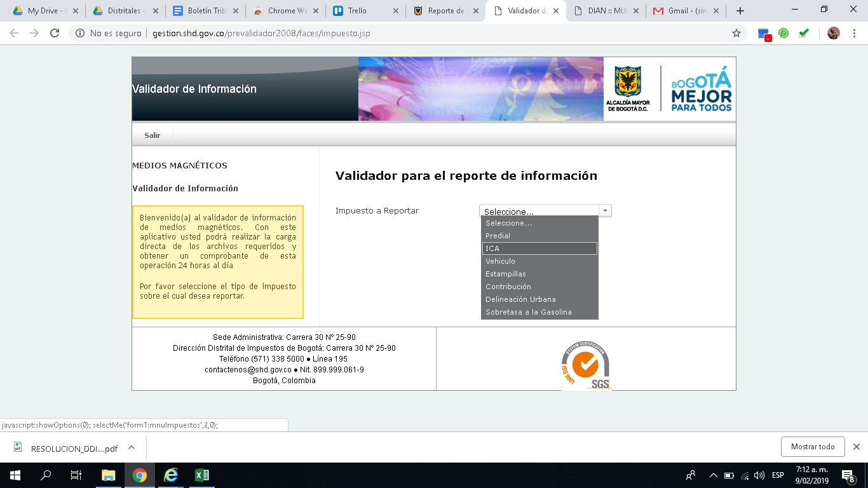Launch Excel from the taskbar

201,475
